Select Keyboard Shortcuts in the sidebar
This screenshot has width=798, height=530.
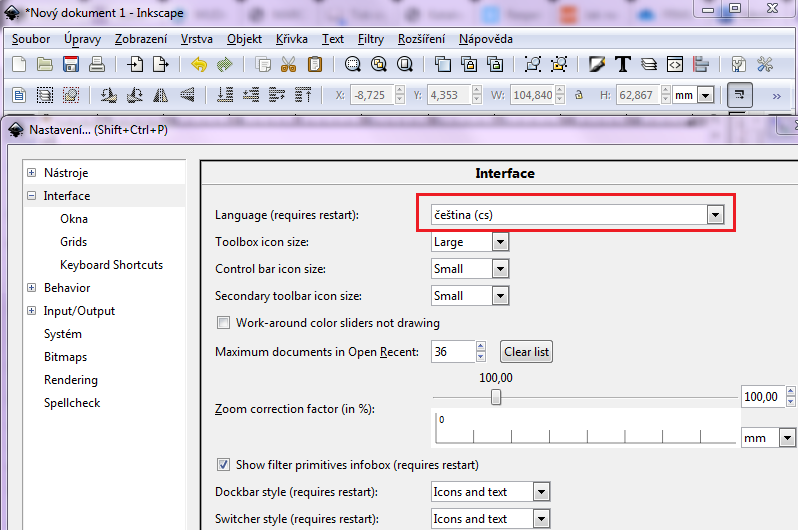(x=111, y=265)
